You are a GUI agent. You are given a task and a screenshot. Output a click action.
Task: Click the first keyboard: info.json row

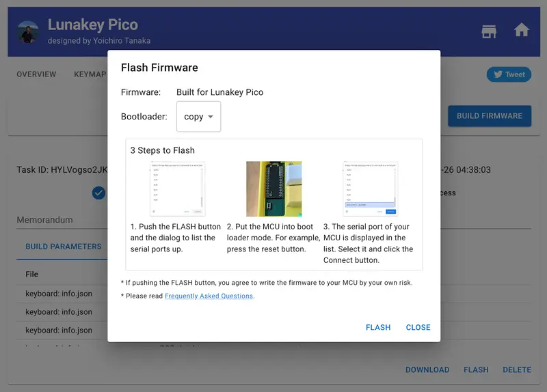[x=59, y=294]
